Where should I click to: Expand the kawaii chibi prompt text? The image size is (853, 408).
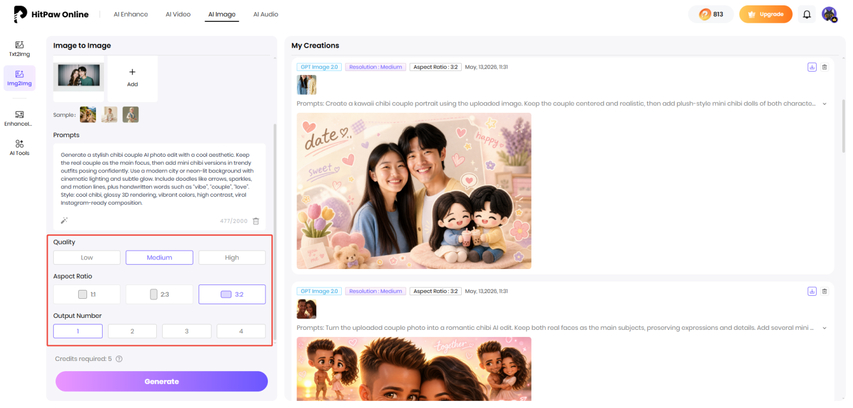(x=825, y=103)
